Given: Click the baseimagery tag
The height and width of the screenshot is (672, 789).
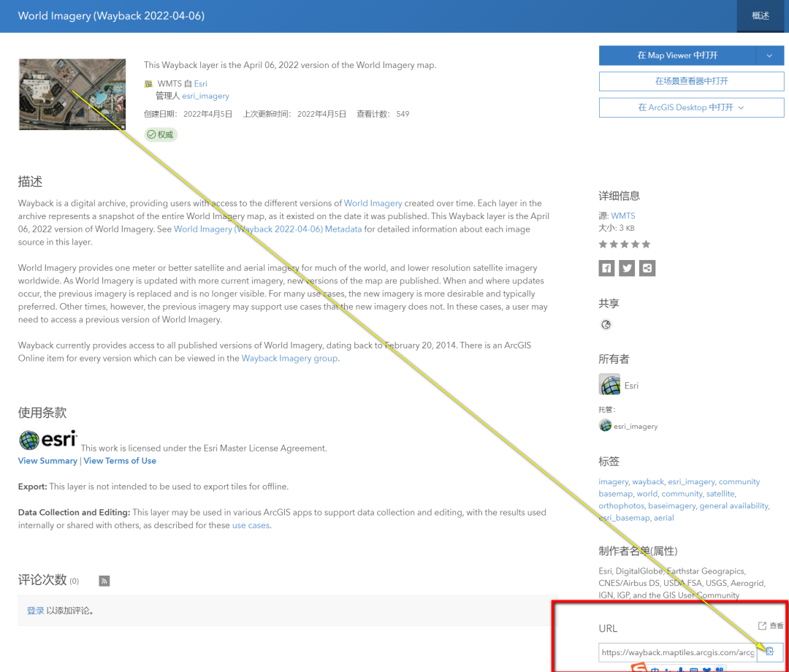Looking at the screenshot, I should point(671,506).
